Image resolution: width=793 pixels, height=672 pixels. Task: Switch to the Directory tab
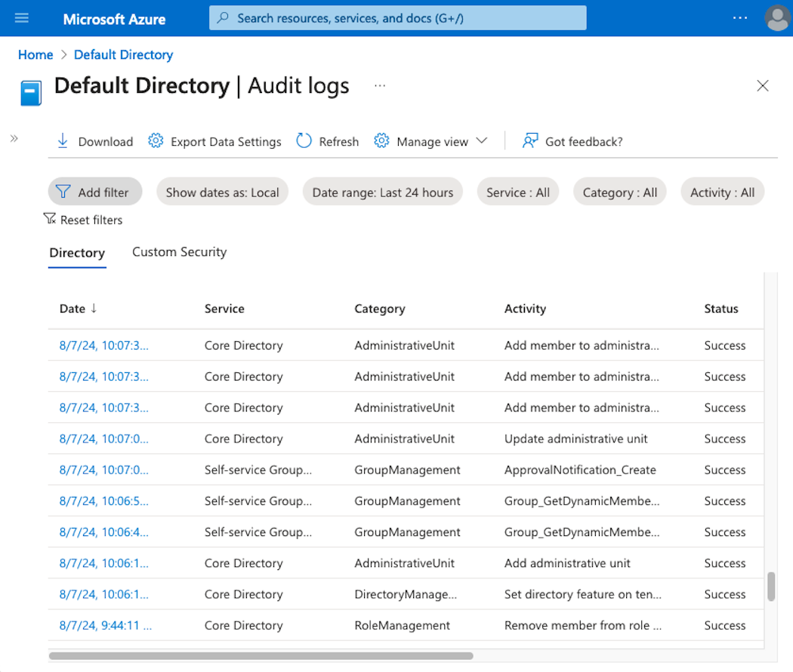click(77, 253)
